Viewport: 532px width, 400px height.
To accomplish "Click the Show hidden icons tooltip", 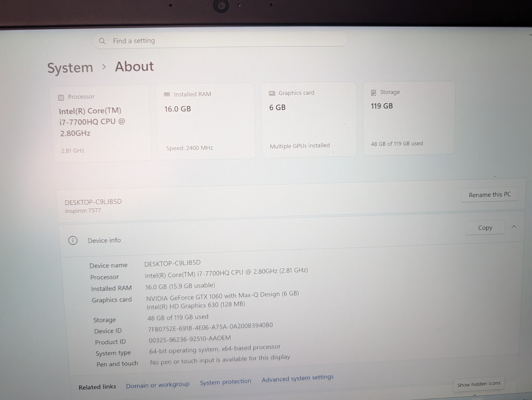I will (478, 384).
